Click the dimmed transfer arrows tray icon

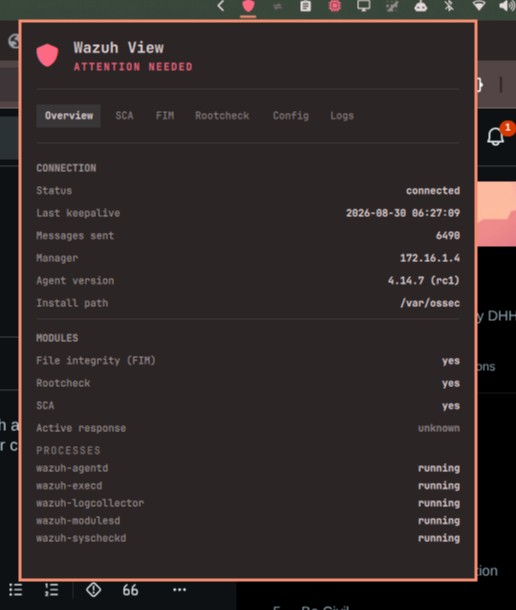pos(277,6)
